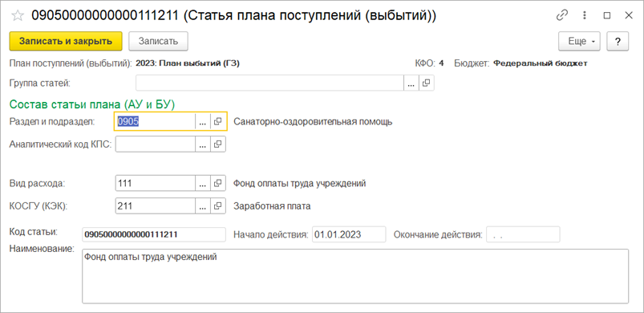Open the Раздел и подраздел item icon
644x313 pixels.
point(217,121)
